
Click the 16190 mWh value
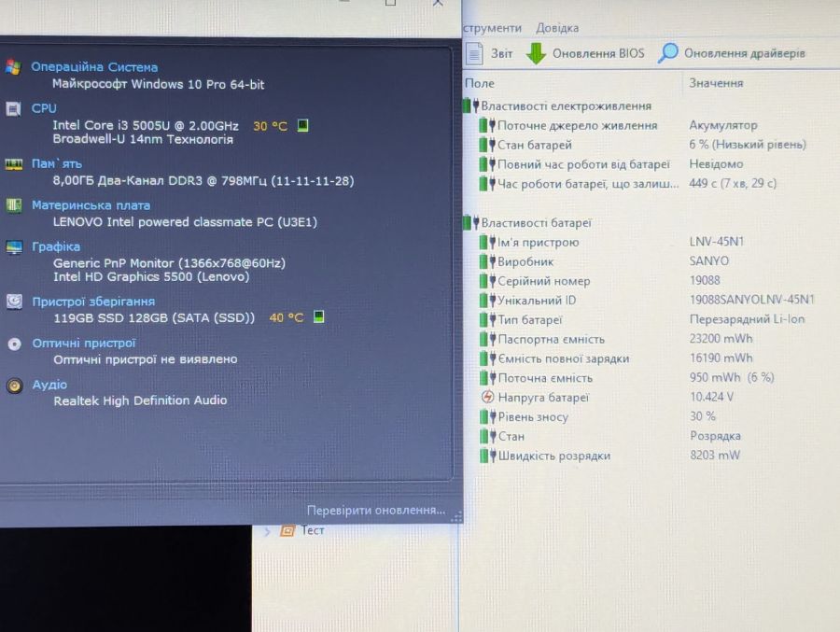click(721, 358)
